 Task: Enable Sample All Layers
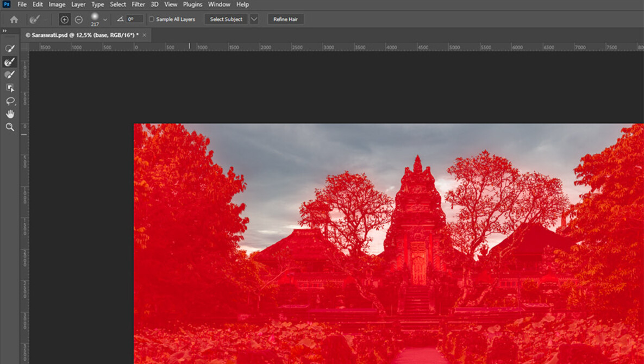[151, 18]
